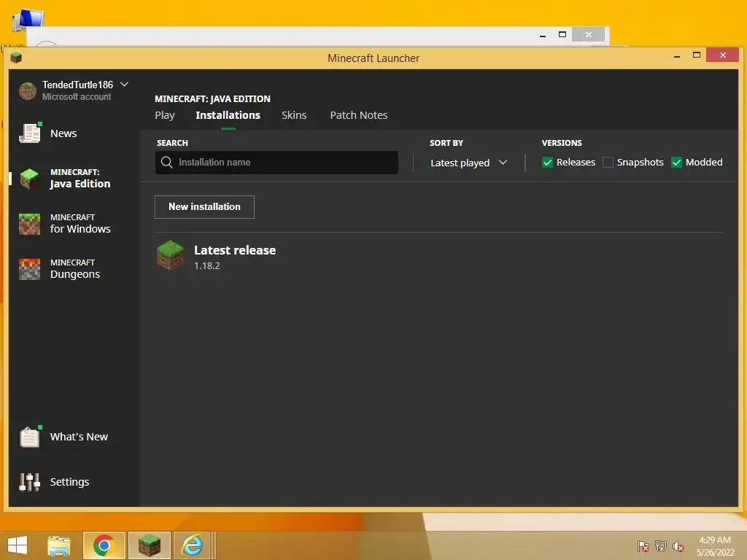Click the What's New sidebar label
Viewport: 747px width, 560px height.
pos(79,437)
